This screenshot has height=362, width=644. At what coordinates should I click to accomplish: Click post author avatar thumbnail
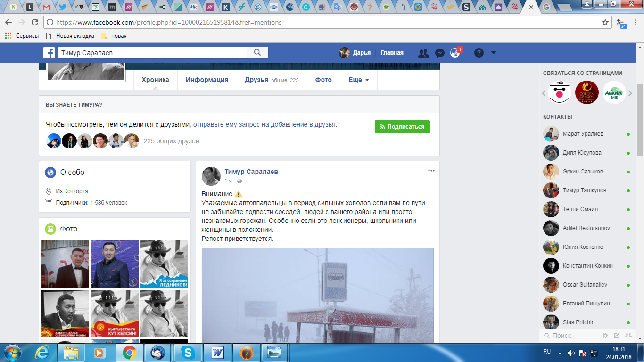coord(211,176)
